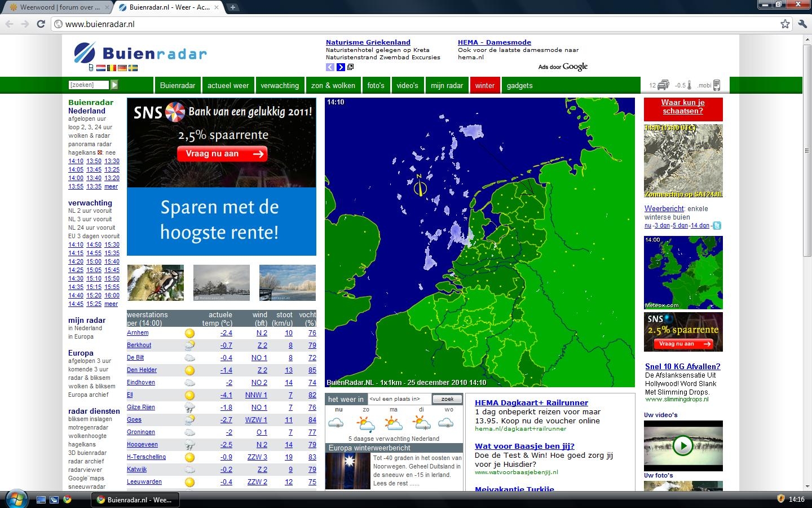Screen dimensions: 812x508
Task: Go back in browser history
Action: (9, 24)
